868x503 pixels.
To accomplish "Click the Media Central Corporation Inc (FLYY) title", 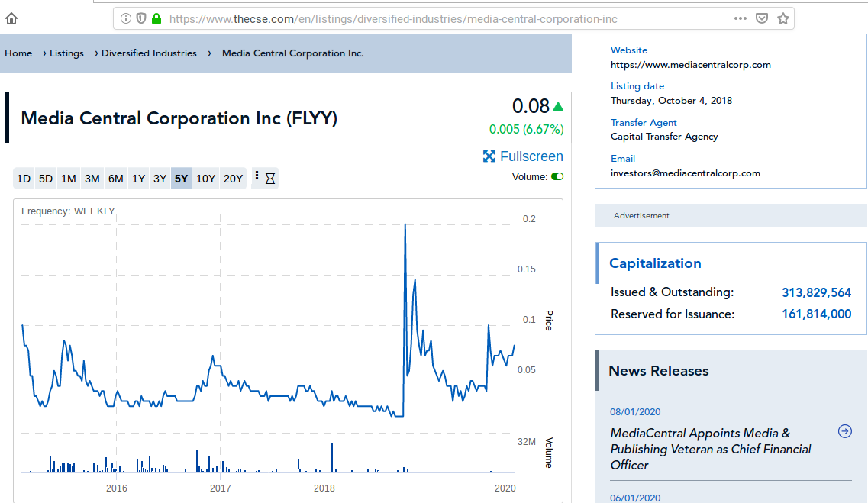I will 179,118.
